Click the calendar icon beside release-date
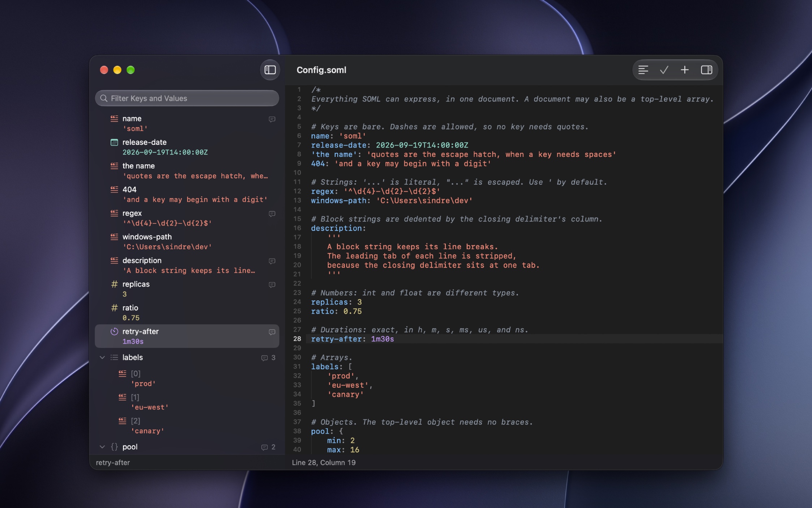 [114, 142]
